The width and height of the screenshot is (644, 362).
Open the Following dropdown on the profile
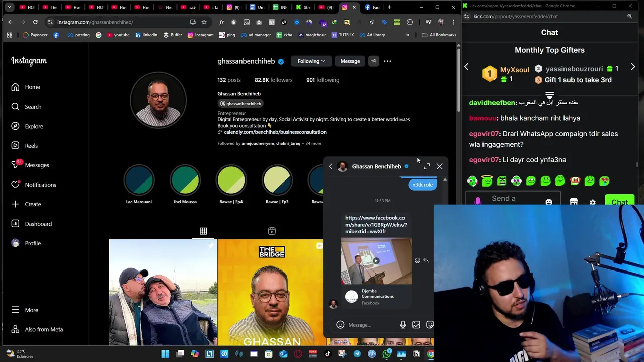(x=311, y=61)
